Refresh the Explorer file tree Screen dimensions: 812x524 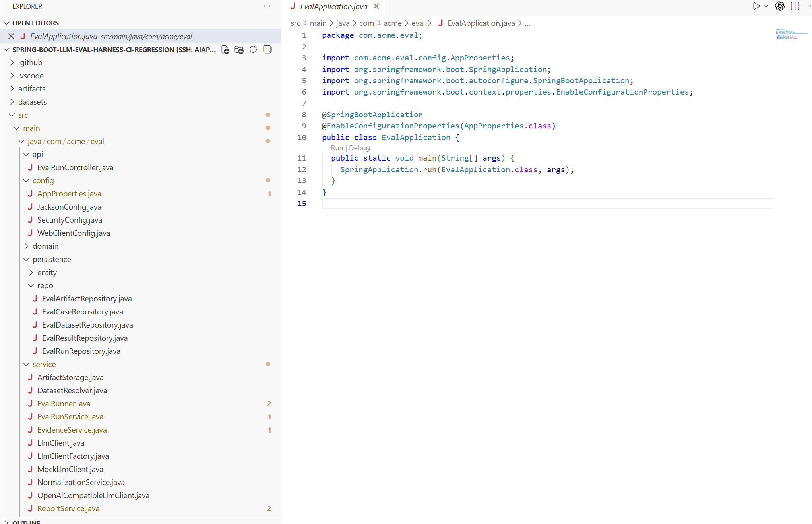(x=253, y=49)
